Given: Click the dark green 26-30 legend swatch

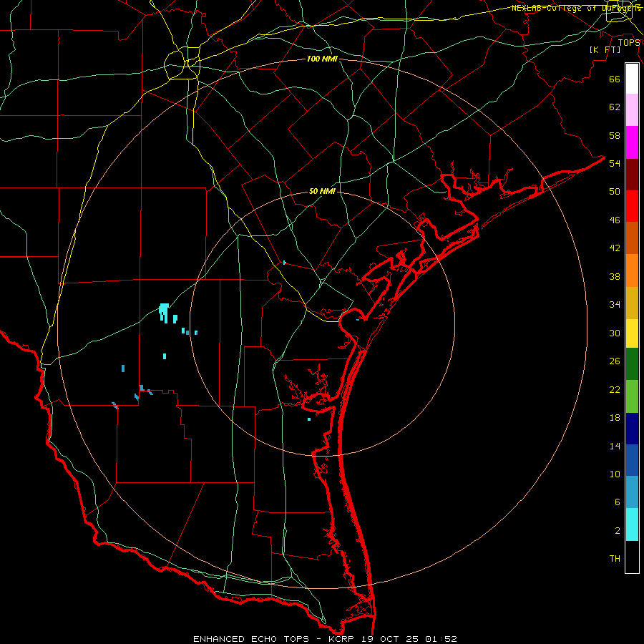Looking at the screenshot, I should coord(632,364).
